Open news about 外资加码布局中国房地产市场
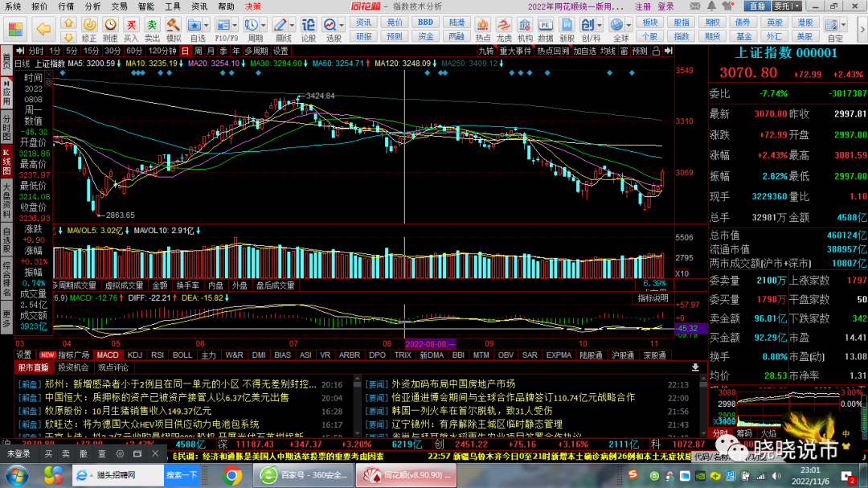 (x=453, y=383)
